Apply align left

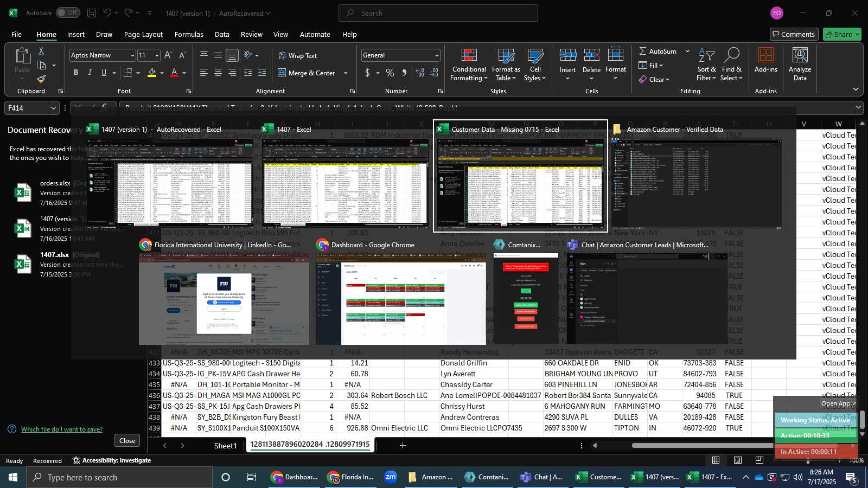point(204,73)
